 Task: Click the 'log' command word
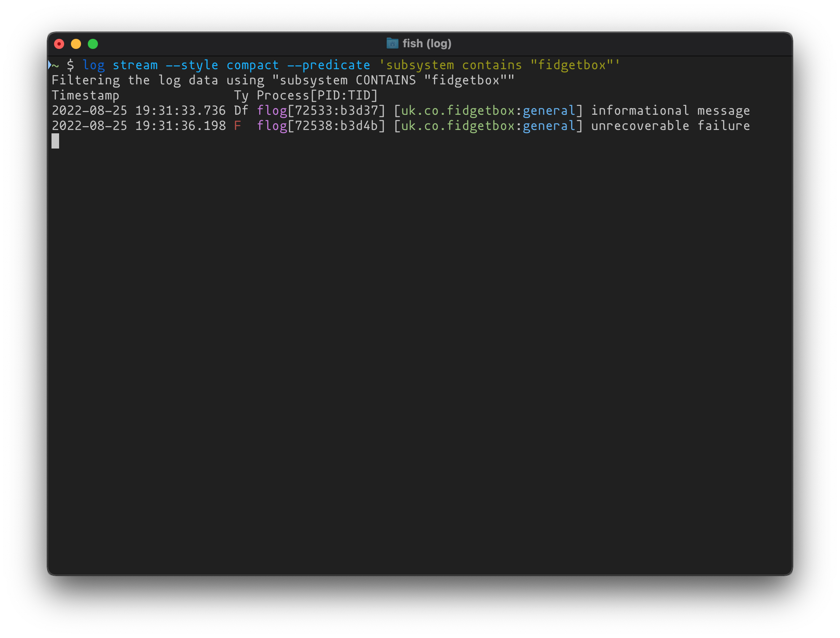coord(93,65)
